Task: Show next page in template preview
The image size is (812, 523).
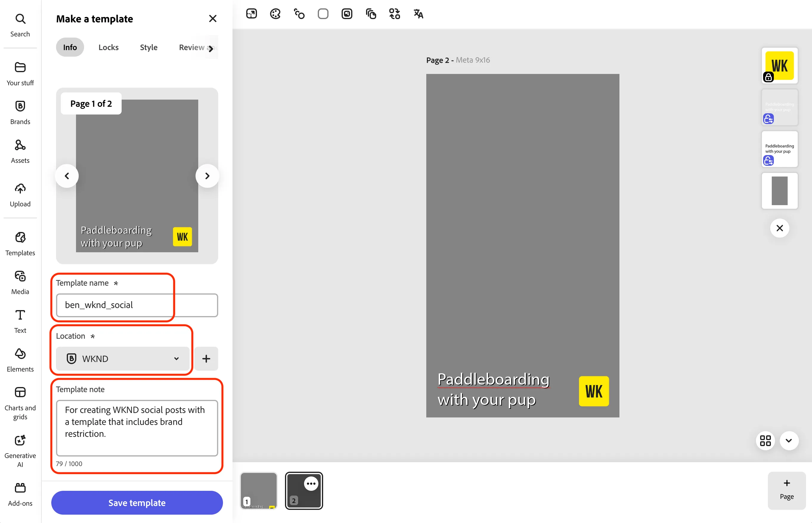Action: pyautogui.click(x=207, y=176)
